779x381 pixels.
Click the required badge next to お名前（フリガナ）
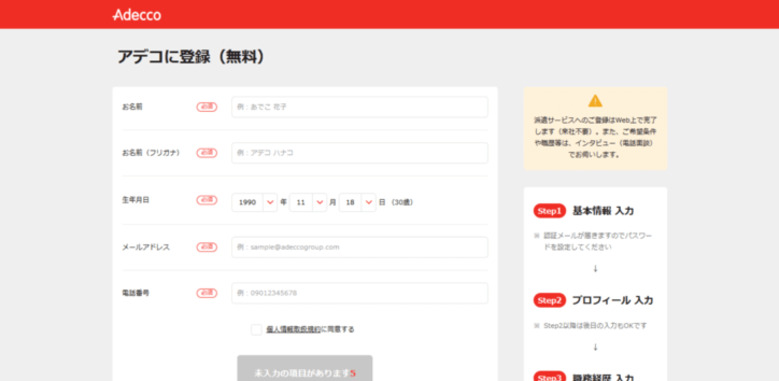(207, 153)
